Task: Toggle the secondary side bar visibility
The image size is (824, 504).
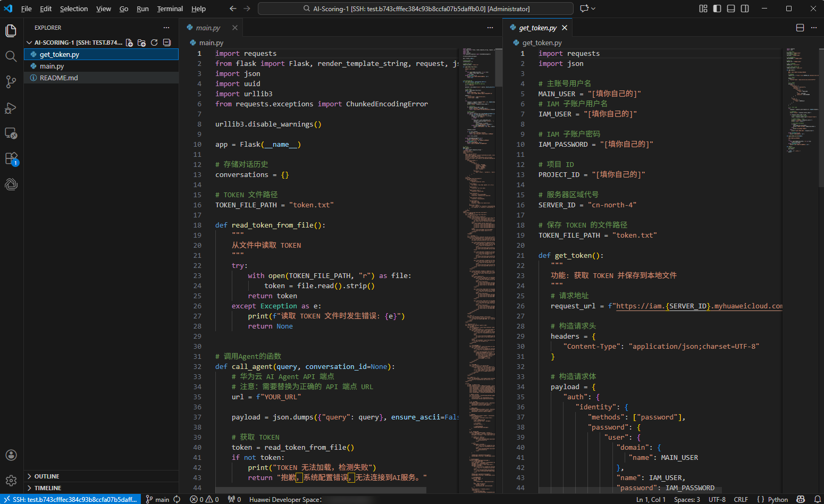Action: pyautogui.click(x=745, y=9)
